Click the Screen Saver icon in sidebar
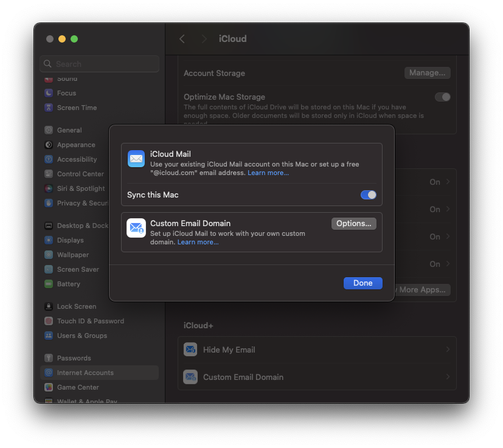 tap(49, 269)
